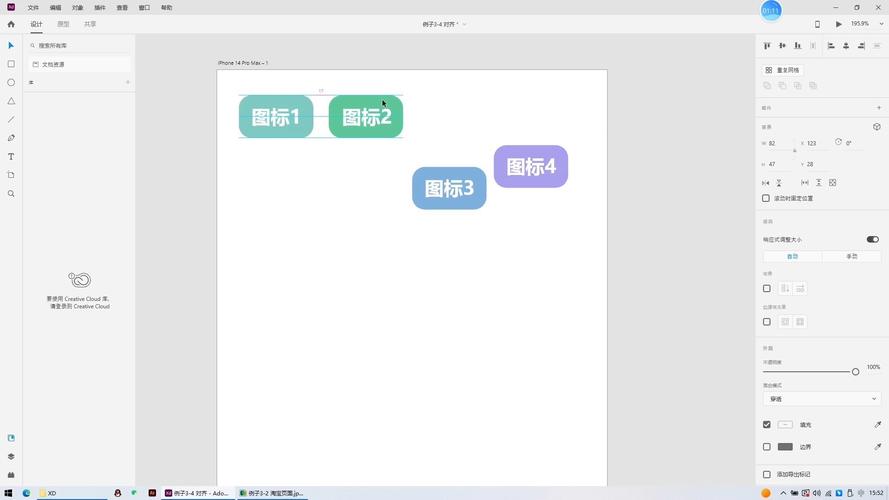The height and width of the screenshot is (500, 889).
Task: Choose the Pen tool
Action: click(11, 138)
